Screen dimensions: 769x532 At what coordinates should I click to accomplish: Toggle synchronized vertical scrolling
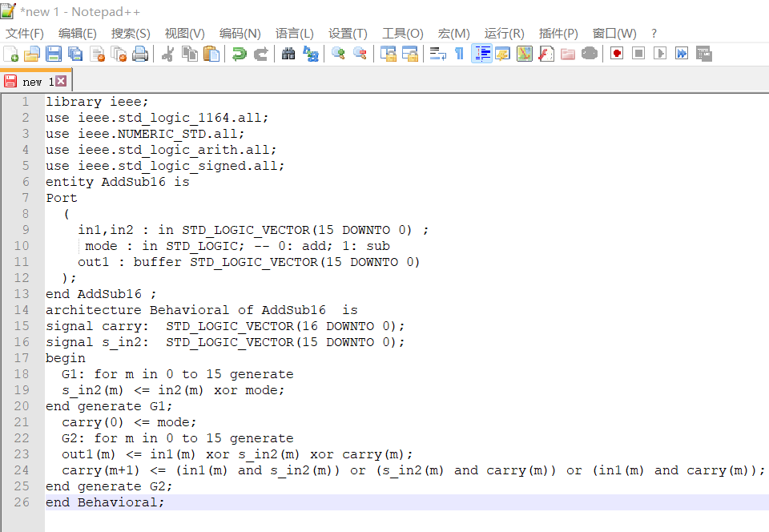point(388,54)
